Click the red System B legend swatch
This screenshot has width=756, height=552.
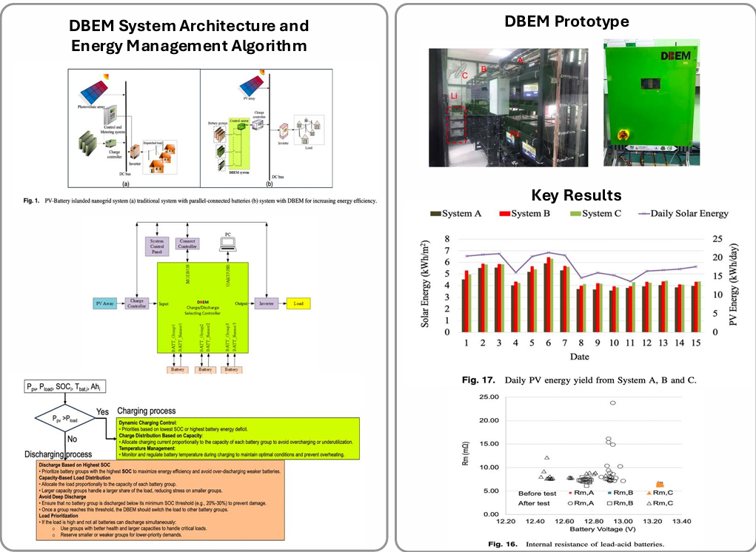coord(504,213)
